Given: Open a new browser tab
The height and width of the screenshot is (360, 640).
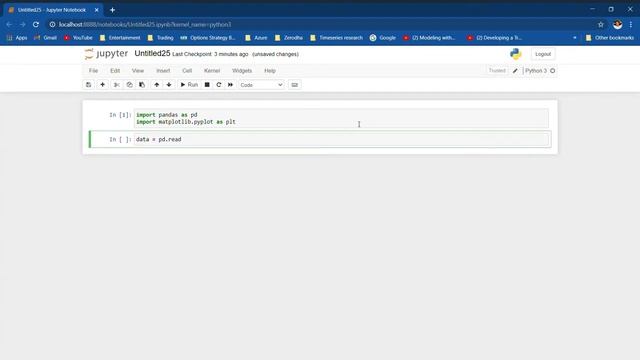Looking at the screenshot, I should pos(112,10).
